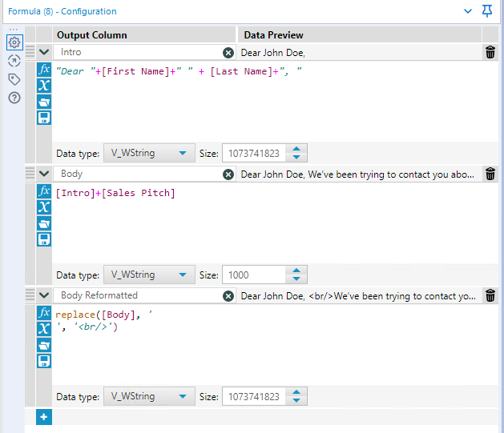
Task: Save the Intro expression
Action: pos(44,118)
